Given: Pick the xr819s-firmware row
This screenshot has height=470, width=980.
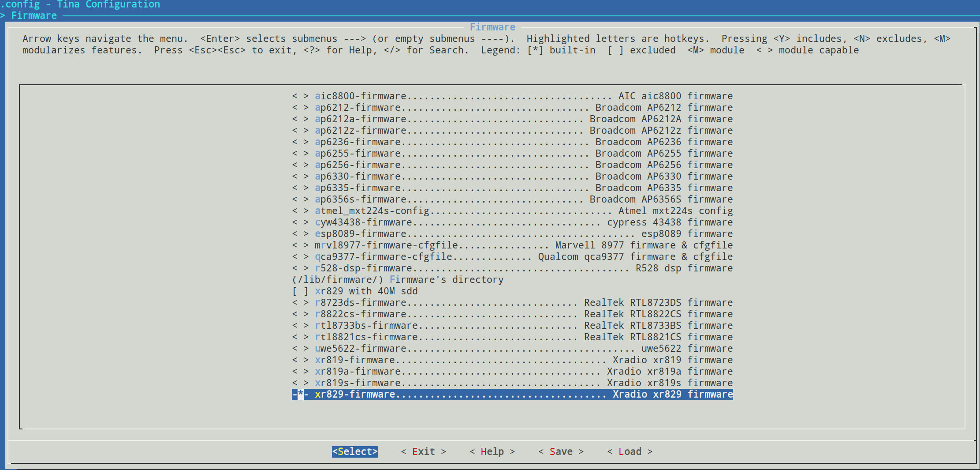Looking at the screenshot, I should (x=512, y=383).
